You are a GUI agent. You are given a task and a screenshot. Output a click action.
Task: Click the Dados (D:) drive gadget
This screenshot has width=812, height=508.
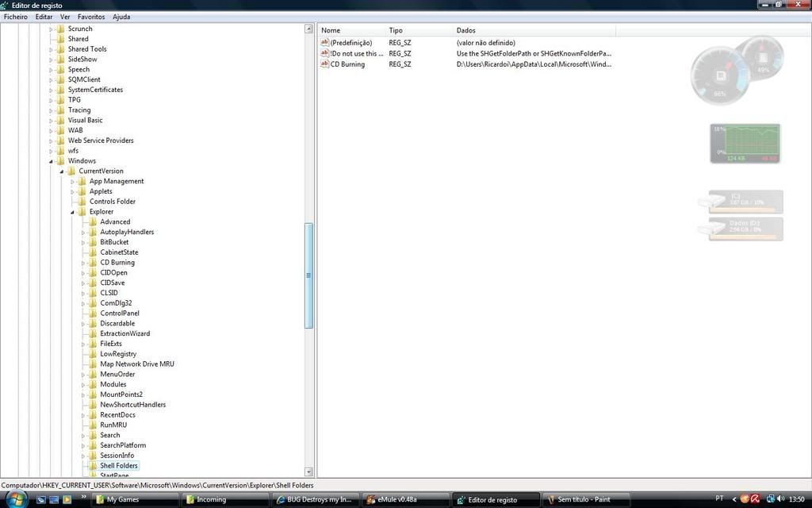click(741, 229)
